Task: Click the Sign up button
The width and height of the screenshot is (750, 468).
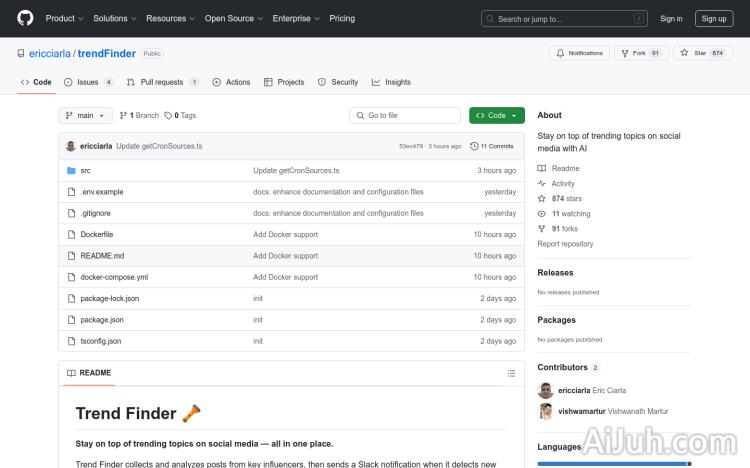Action: [714, 18]
